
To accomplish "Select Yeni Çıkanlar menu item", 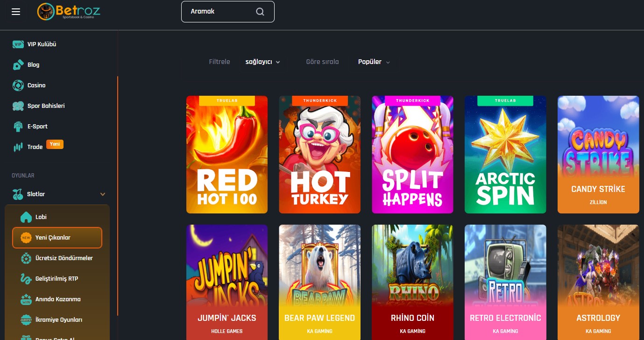I will coord(57,238).
